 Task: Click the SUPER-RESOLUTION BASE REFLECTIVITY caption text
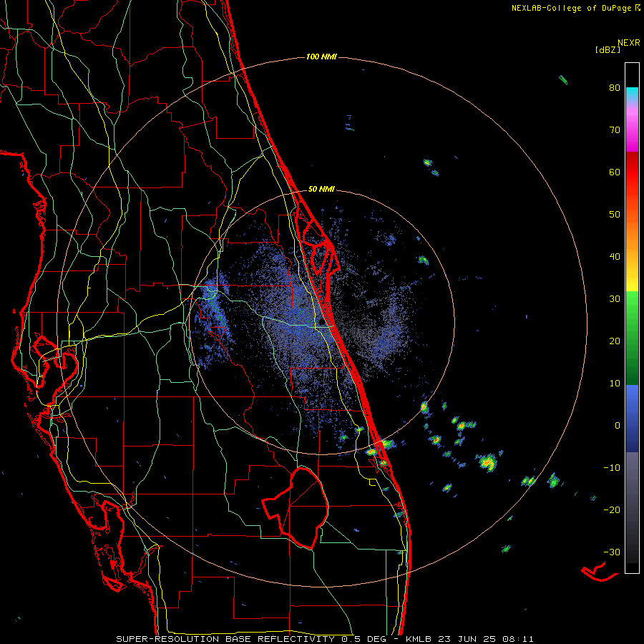tap(225, 639)
